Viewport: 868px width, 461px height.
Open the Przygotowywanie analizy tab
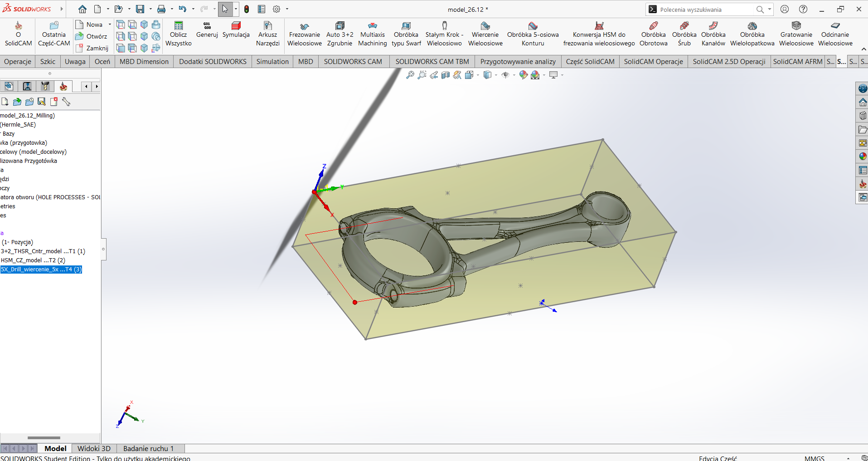pyautogui.click(x=518, y=62)
